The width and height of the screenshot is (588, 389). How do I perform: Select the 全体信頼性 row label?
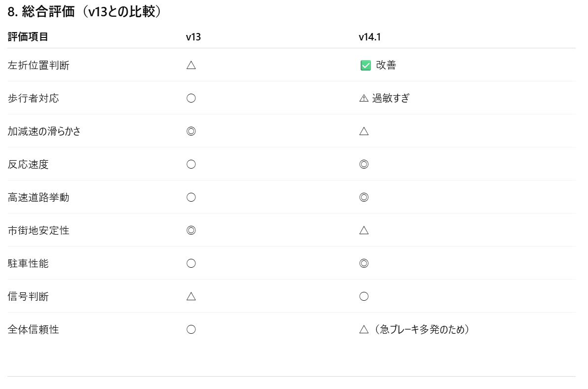point(34,330)
